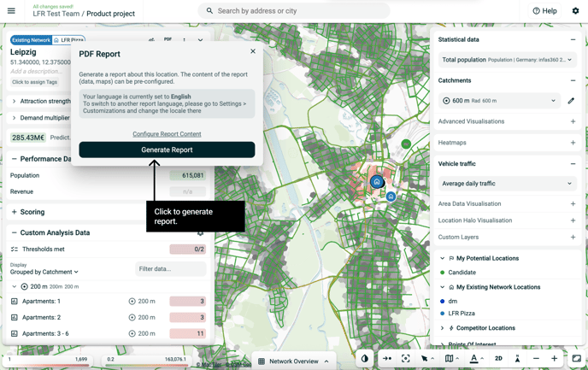Zoom in the map with plus
This screenshot has height=370, width=588.
(x=555, y=359)
